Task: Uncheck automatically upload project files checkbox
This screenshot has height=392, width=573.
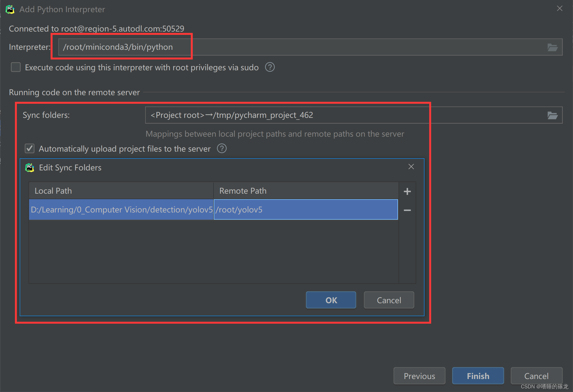Action: 30,149
